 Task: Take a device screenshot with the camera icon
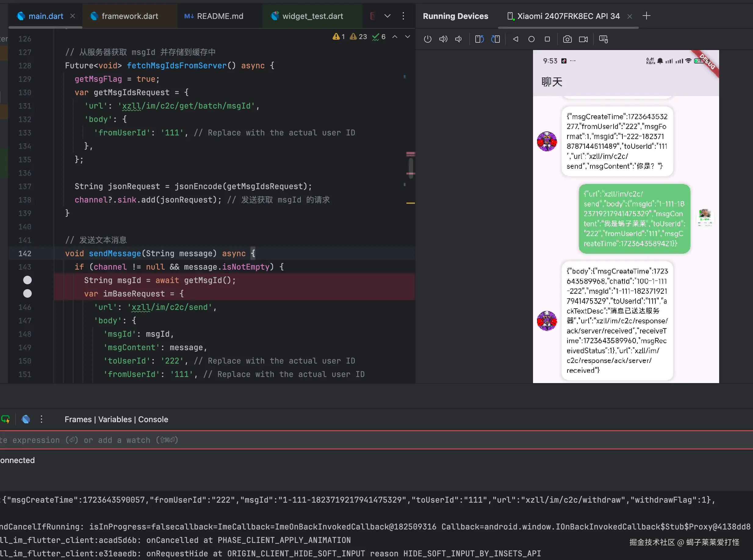(x=567, y=39)
